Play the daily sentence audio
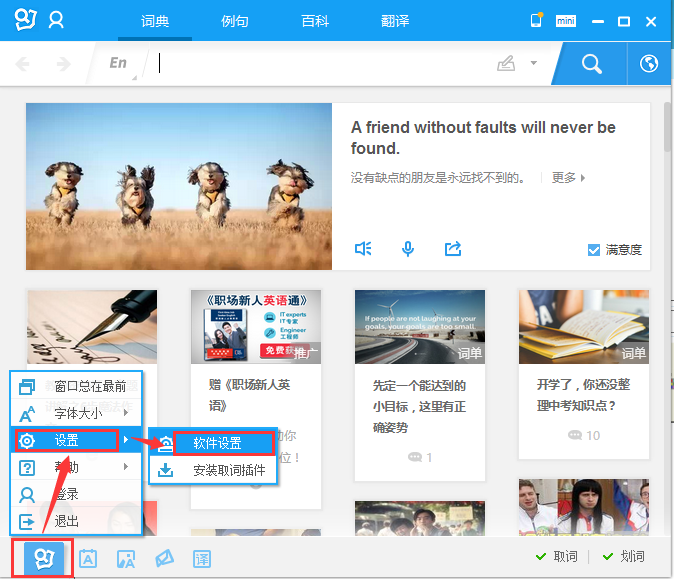The height and width of the screenshot is (579, 674). pos(363,249)
